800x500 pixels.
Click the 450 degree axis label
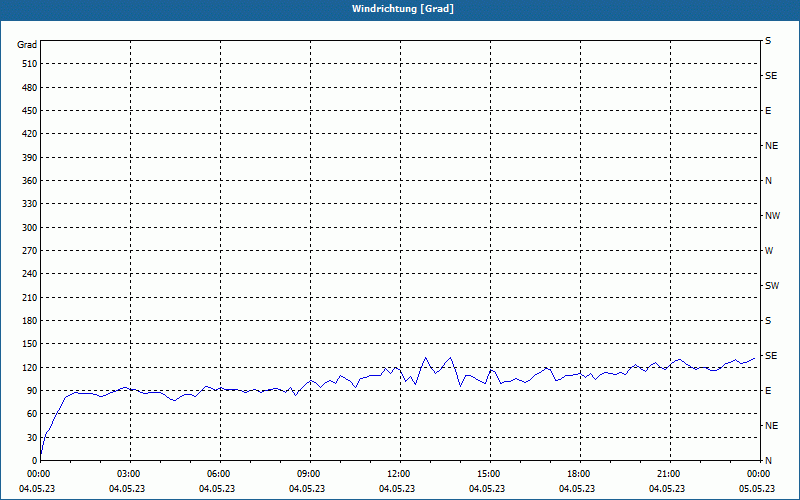[30, 111]
